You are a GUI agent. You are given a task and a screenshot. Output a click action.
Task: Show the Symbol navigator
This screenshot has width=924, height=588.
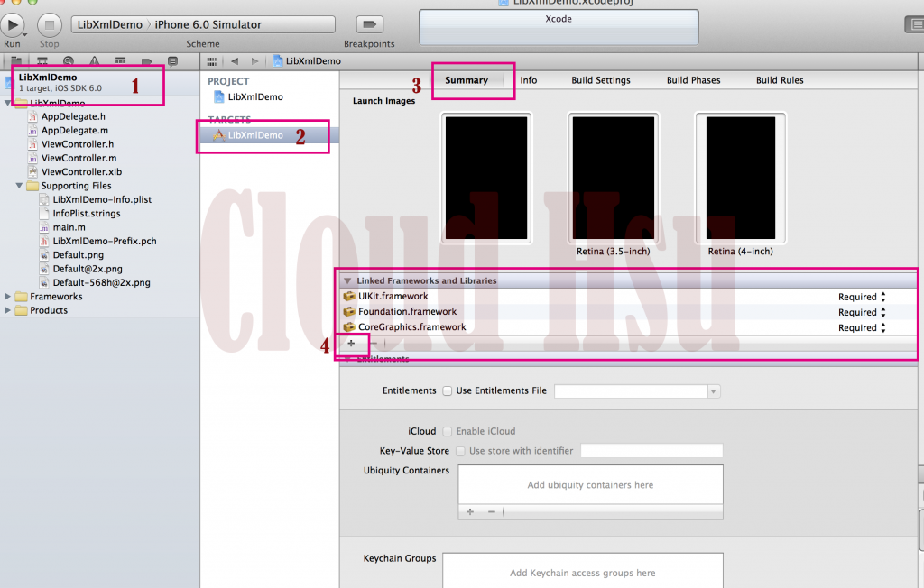click(x=42, y=60)
